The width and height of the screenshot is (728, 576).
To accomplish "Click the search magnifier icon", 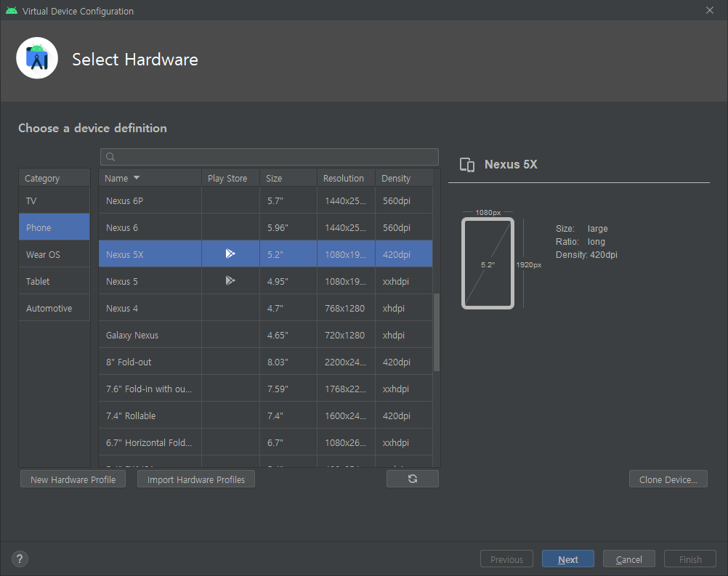I will 110,157.
